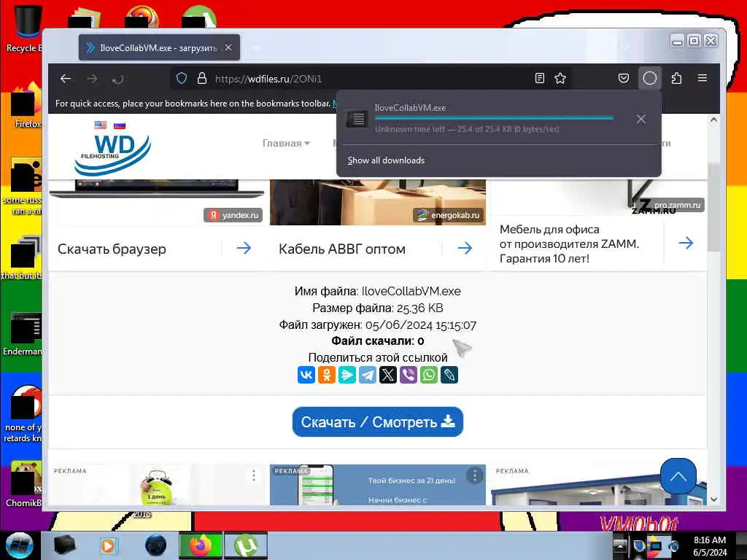This screenshot has height=560, width=747.
Task: Click the blue scroll-to-top round button
Action: pyautogui.click(x=678, y=475)
